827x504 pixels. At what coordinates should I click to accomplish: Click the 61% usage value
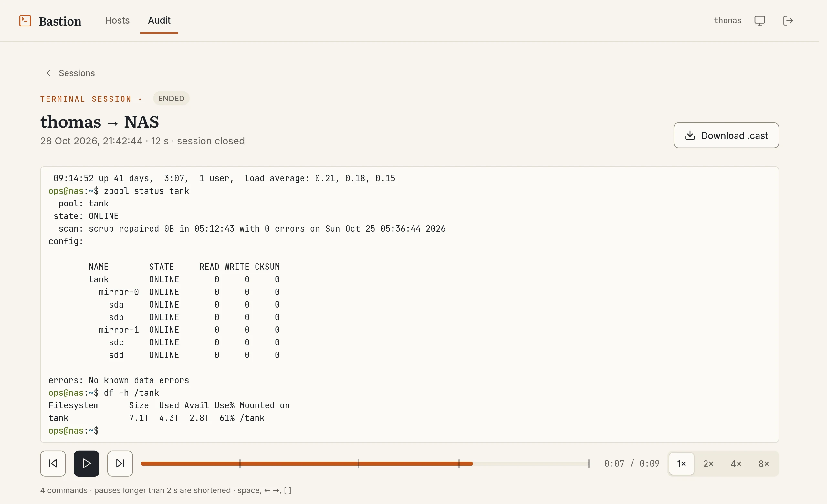click(227, 418)
